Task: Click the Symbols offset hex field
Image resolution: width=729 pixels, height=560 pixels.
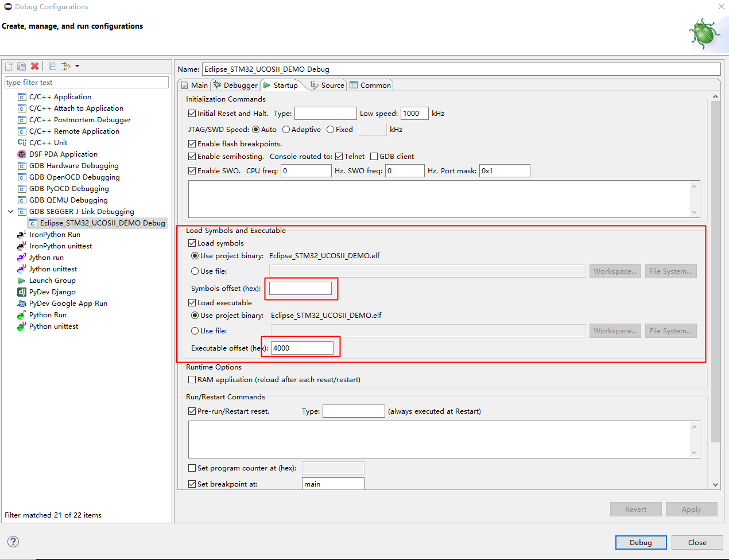Action: pyautogui.click(x=300, y=289)
